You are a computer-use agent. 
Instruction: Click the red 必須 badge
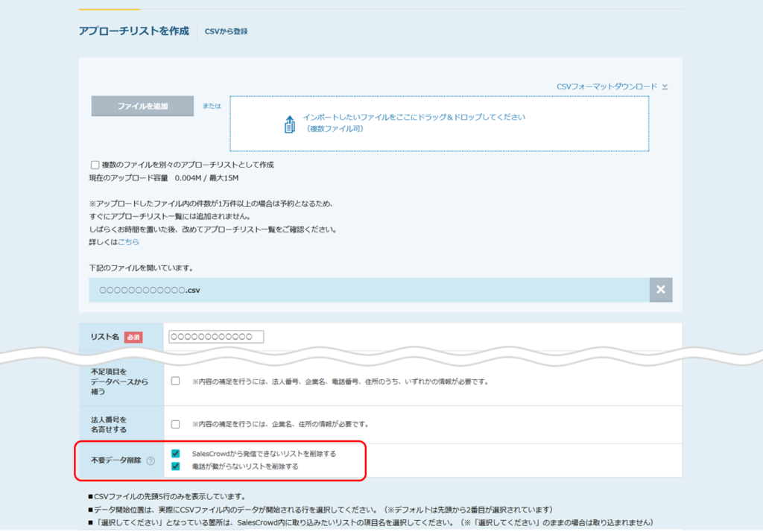pyautogui.click(x=133, y=338)
